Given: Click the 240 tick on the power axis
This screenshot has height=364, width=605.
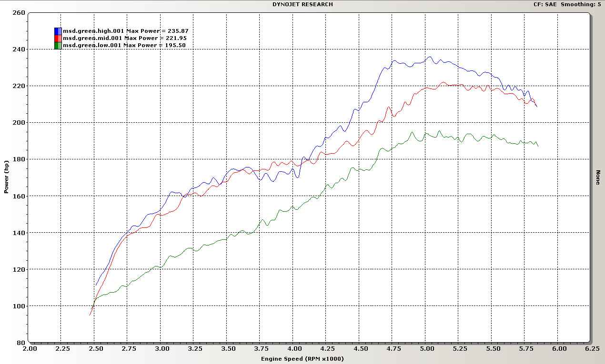Looking at the screenshot, I should pos(19,49).
